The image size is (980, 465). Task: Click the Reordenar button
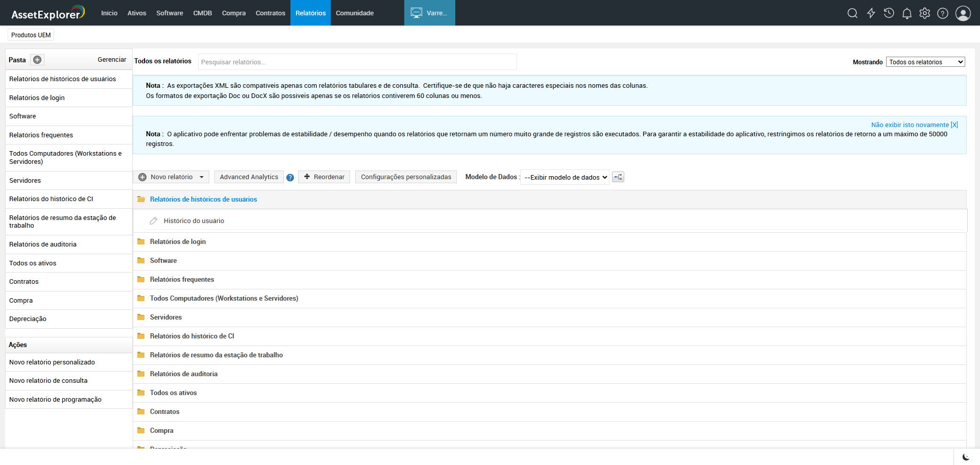click(x=324, y=177)
